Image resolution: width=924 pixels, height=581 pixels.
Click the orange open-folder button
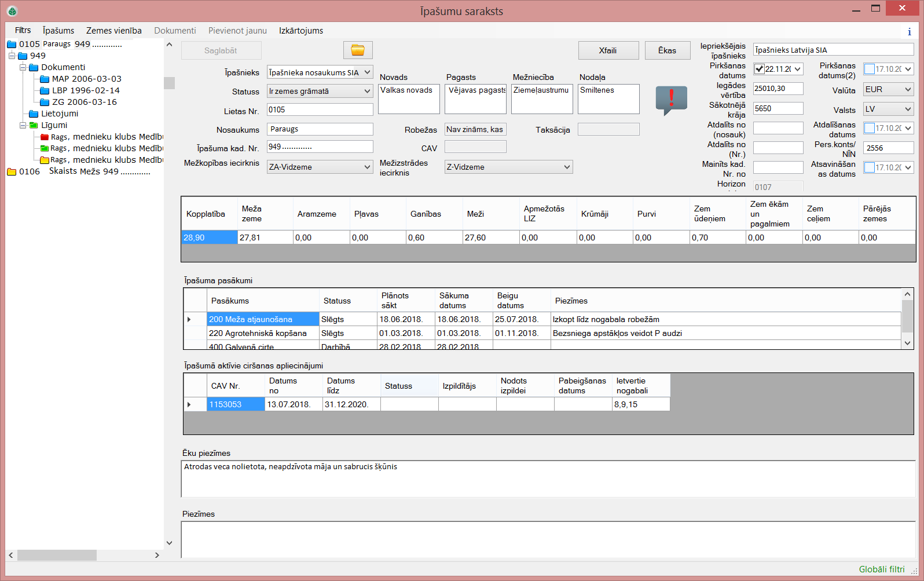point(357,50)
